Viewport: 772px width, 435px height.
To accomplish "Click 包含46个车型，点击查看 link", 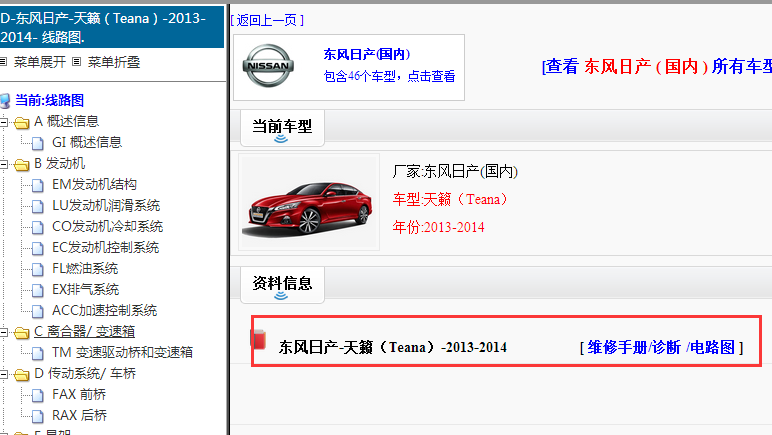I will [x=389, y=76].
